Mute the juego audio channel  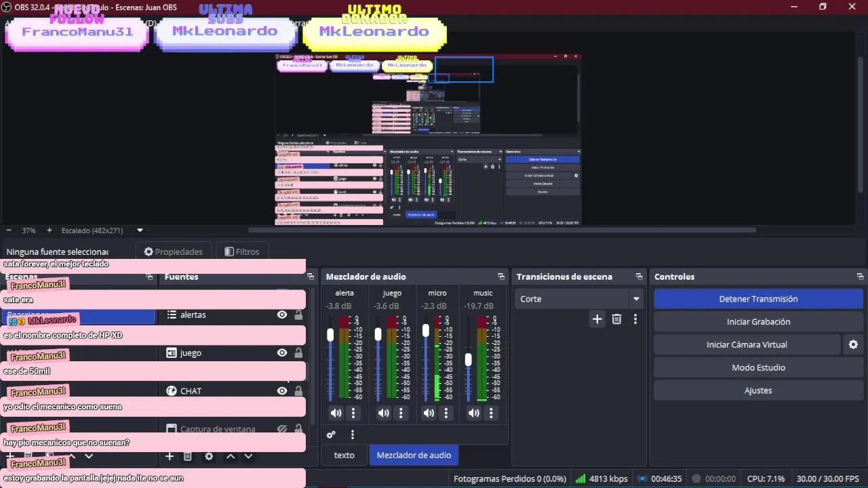(384, 413)
